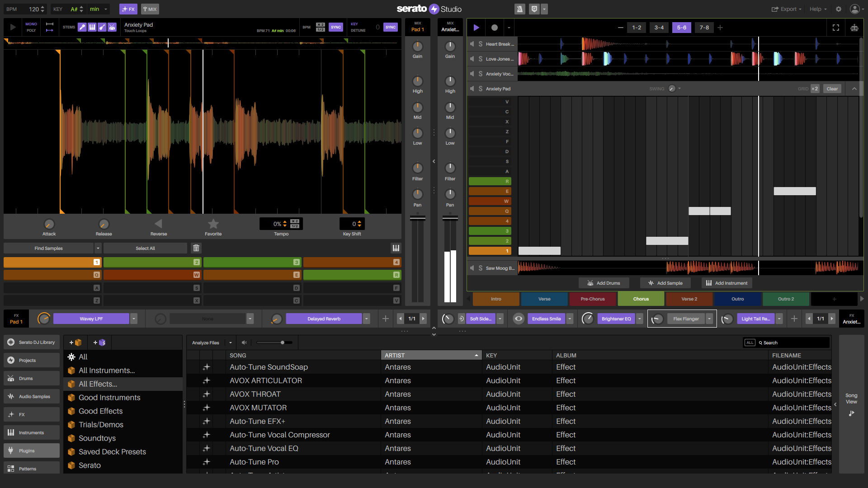Screen dimensions: 868x488
Task: Delete pads with the trash icon
Action: point(196,248)
